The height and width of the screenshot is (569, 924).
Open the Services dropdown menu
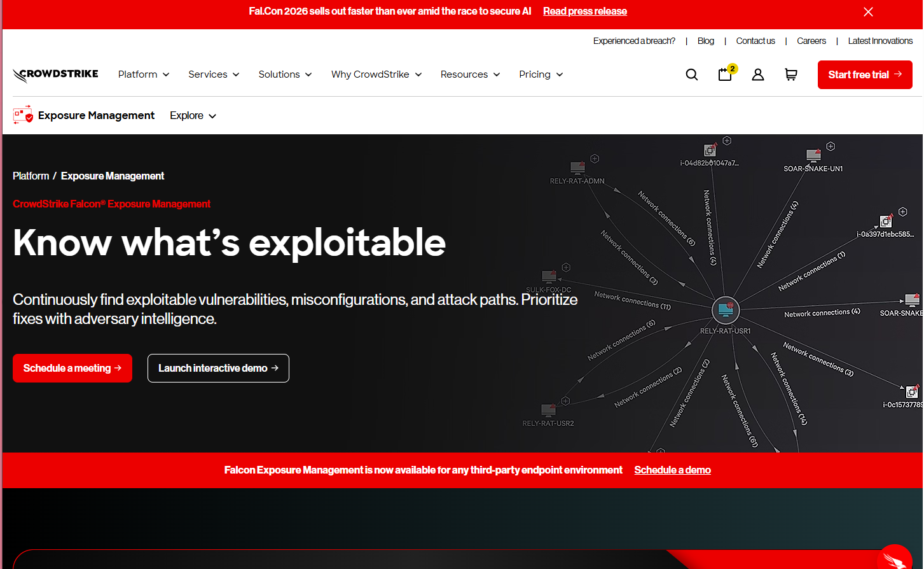[x=214, y=74]
